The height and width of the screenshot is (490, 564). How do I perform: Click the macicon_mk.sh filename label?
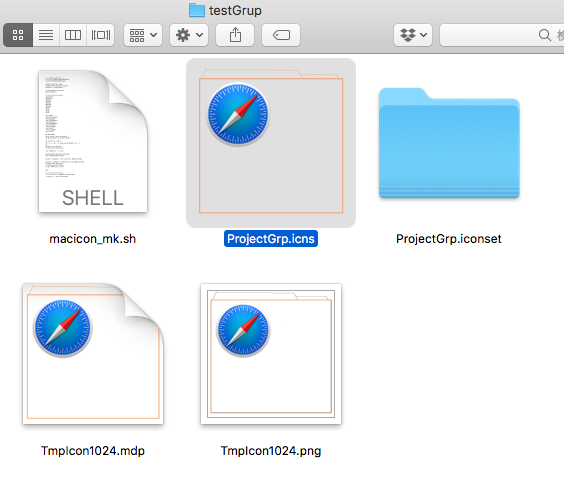pyautogui.click(x=92, y=239)
